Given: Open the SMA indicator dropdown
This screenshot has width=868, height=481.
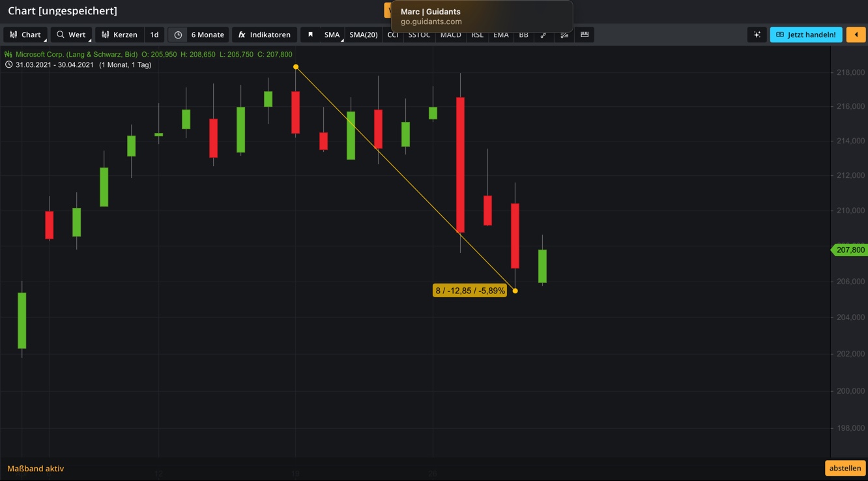Looking at the screenshot, I should pyautogui.click(x=332, y=35).
